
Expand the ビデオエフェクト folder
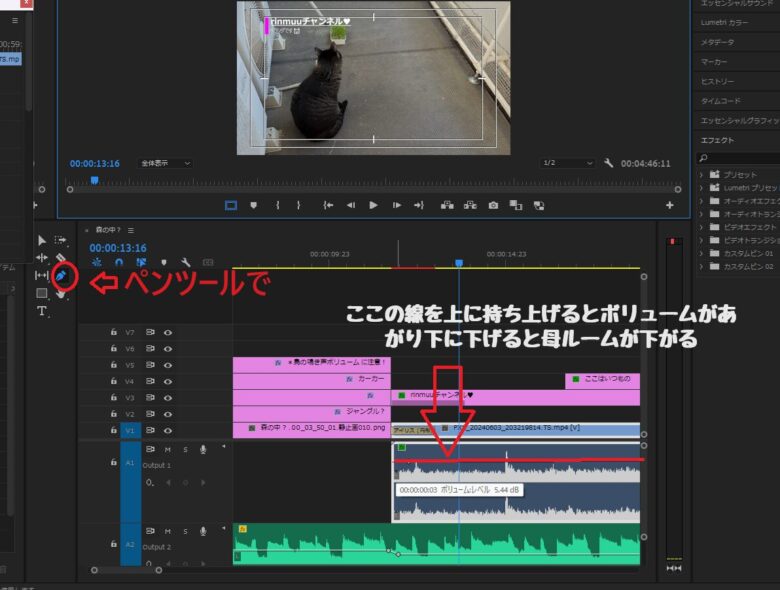[702, 227]
